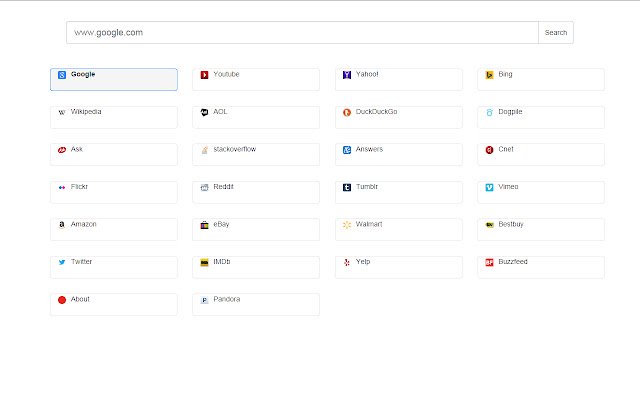Click the Cnet red circle icon
640x400 pixels.
pos(489,150)
